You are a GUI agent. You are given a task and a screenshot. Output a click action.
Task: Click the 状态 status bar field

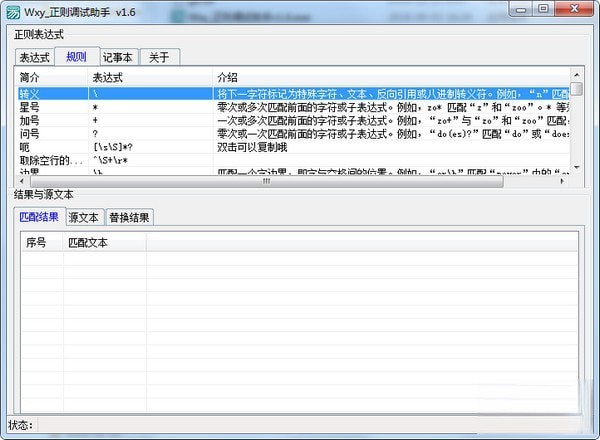tap(308, 425)
